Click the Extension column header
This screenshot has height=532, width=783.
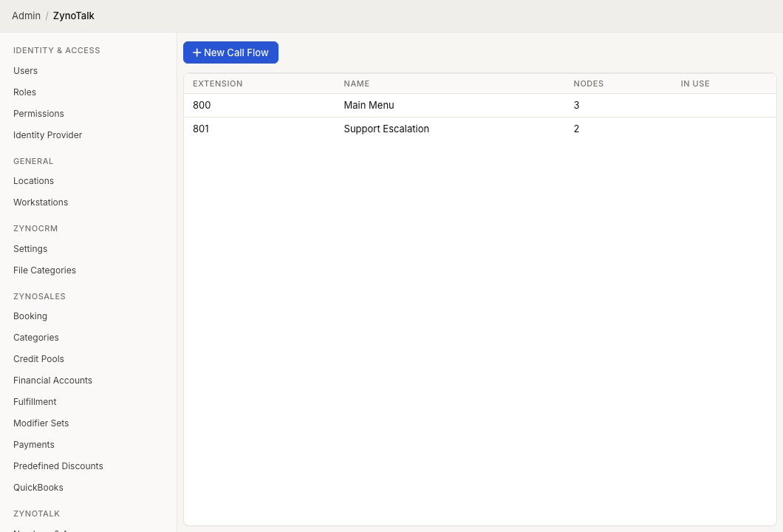coord(218,84)
